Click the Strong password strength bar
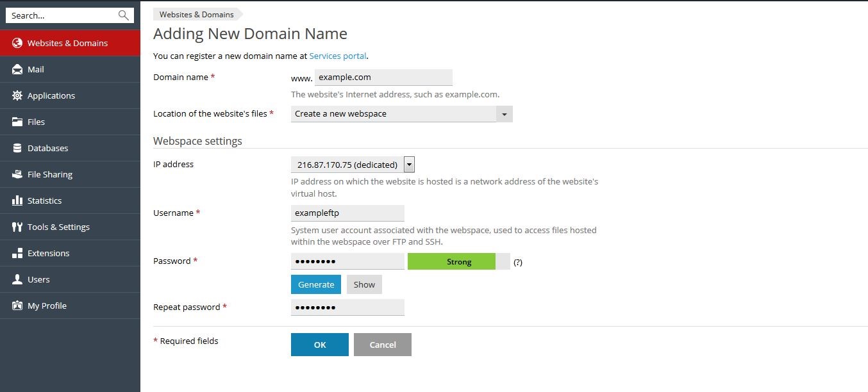 (x=459, y=261)
